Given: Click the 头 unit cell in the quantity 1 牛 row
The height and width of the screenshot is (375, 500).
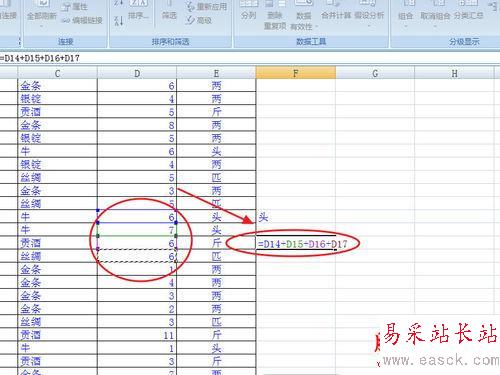Looking at the screenshot, I should click(x=216, y=348).
